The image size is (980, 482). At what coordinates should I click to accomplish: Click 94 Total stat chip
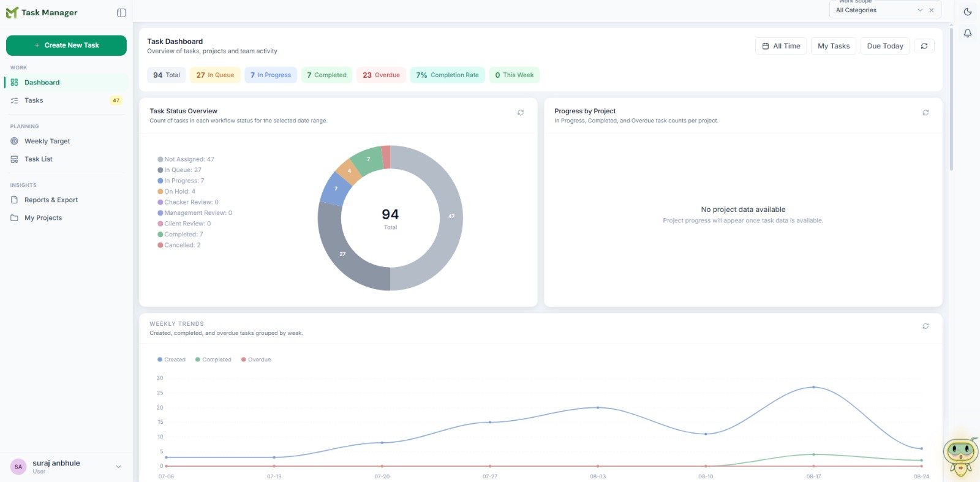[x=167, y=75]
